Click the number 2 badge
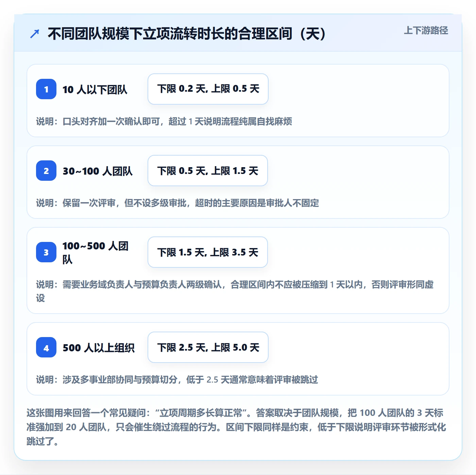Viewport: 476px width, 475px height. click(46, 171)
